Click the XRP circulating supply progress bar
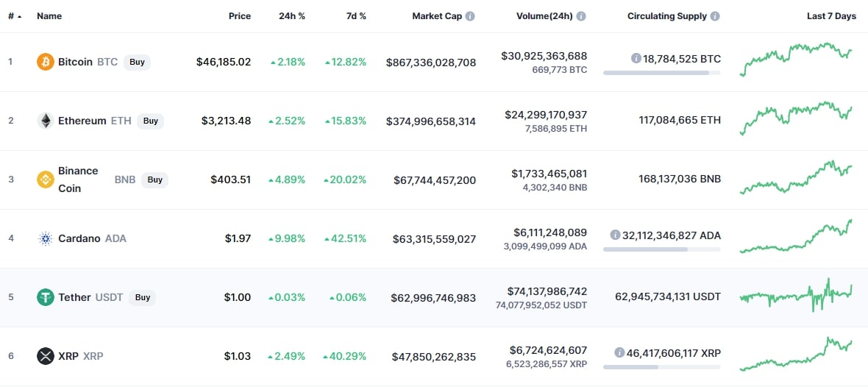The image size is (868, 387). (x=661, y=366)
